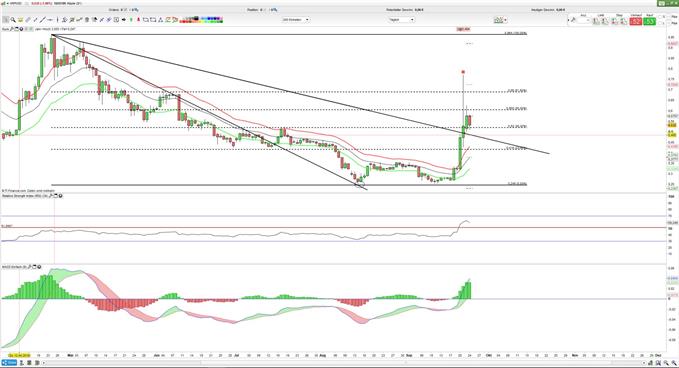Click the green Kauf buy button
Viewport: 679px width, 368px height.
649,21
